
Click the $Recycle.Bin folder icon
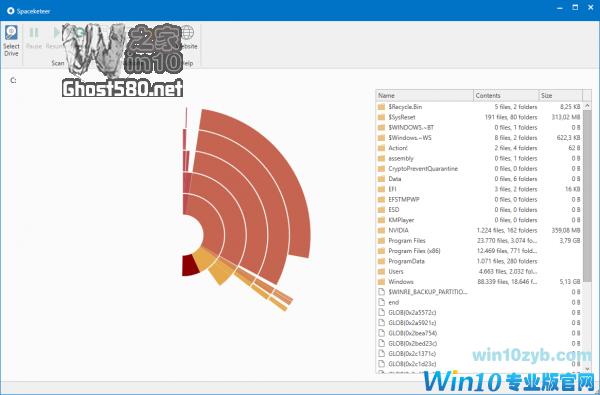click(381, 107)
